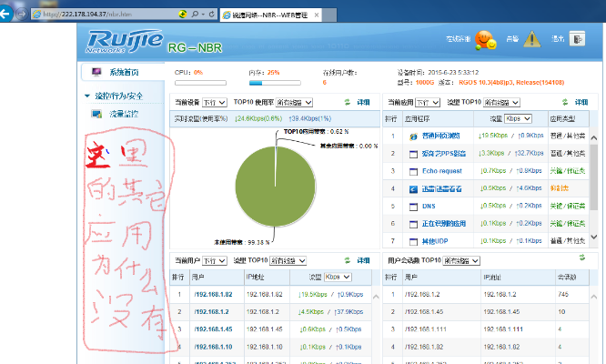Open the current device direction dropdown
Screen dimensions: 606x364
pos(215,104)
